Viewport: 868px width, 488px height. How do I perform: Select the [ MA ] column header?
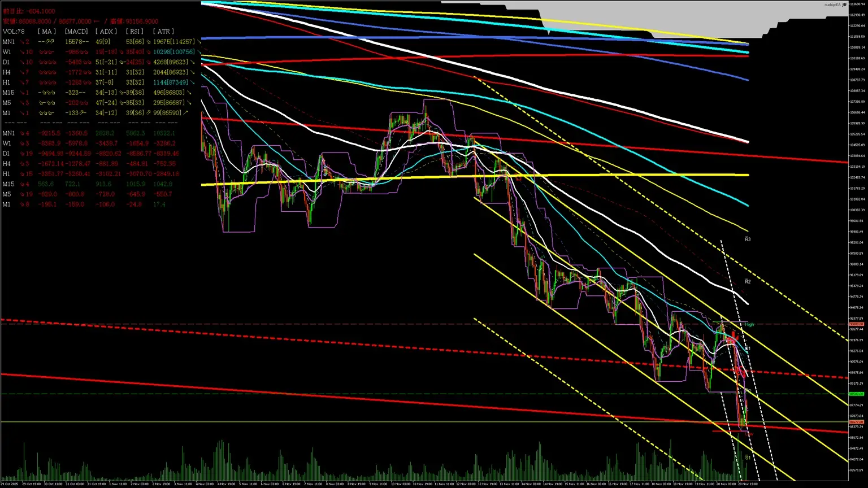[x=46, y=32]
